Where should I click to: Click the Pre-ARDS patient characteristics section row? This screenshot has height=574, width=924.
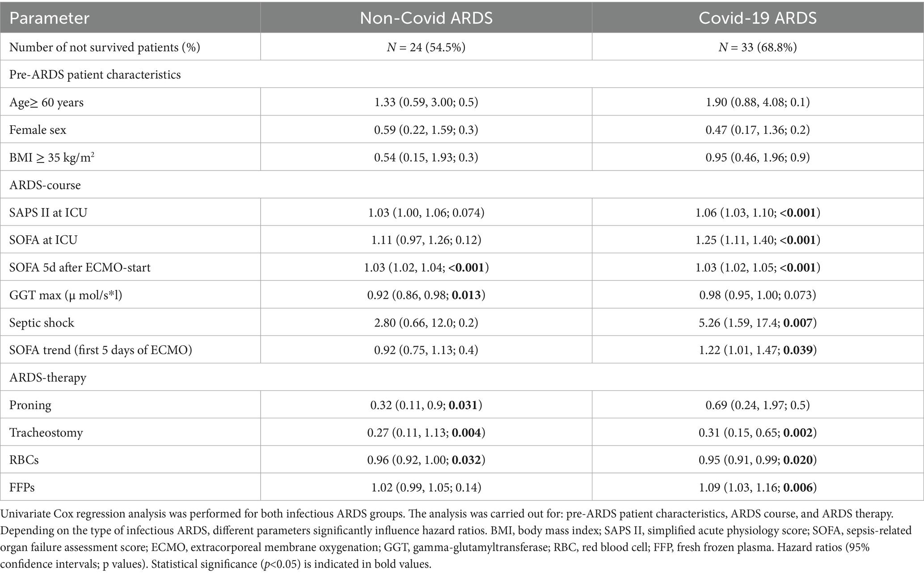coord(95,74)
